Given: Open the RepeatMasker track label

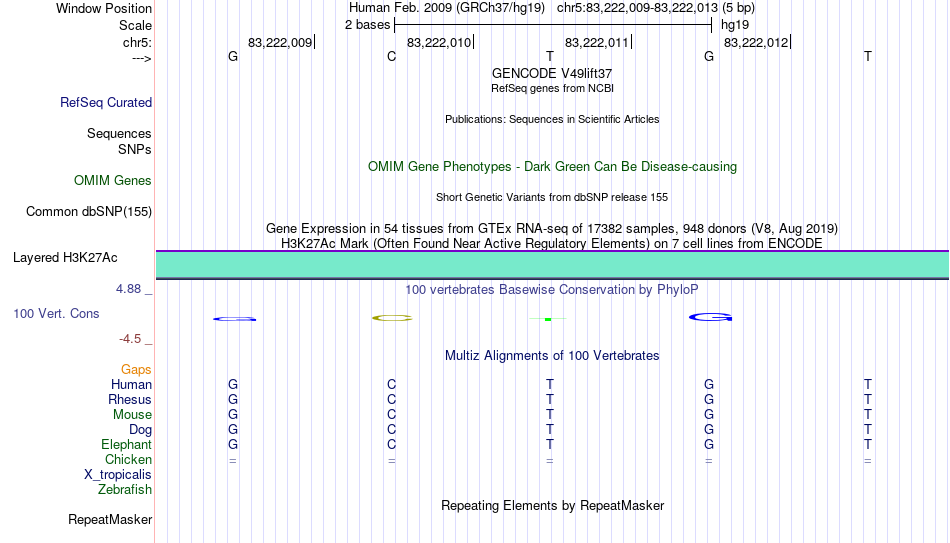Looking at the screenshot, I should click(110, 519).
